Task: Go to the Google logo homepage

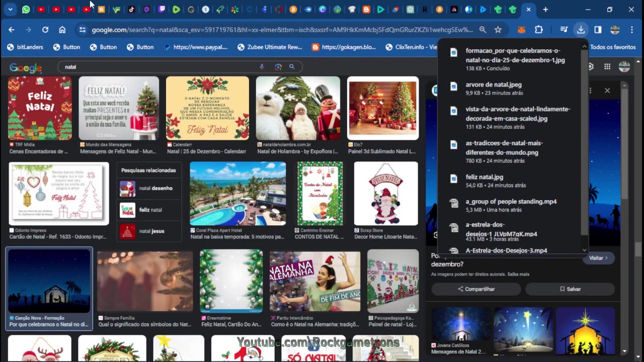Action: [x=25, y=67]
